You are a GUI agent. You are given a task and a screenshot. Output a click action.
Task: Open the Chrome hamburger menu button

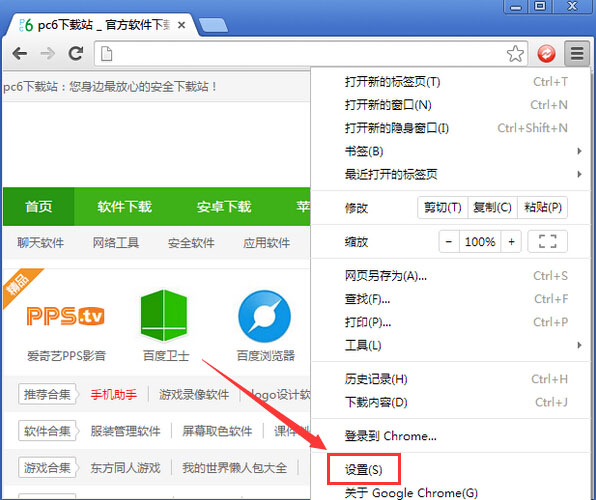[x=577, y=54]
